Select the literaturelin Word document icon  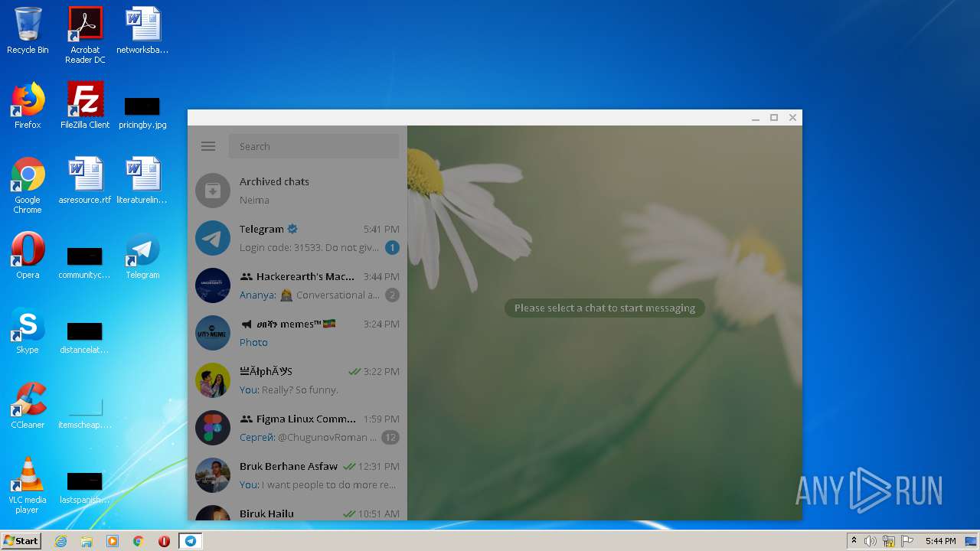(142, 181)
